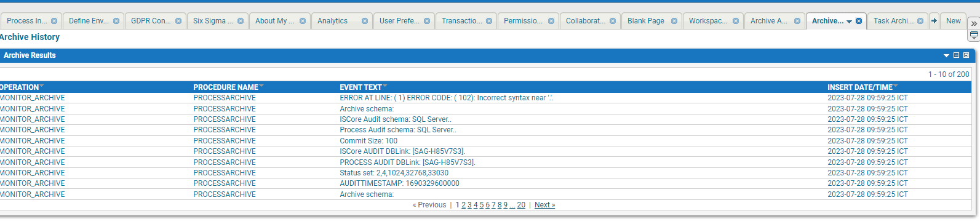Screen dimensions: 980x224
Task: Close the Workspac... tab
Action: [736, 21]
